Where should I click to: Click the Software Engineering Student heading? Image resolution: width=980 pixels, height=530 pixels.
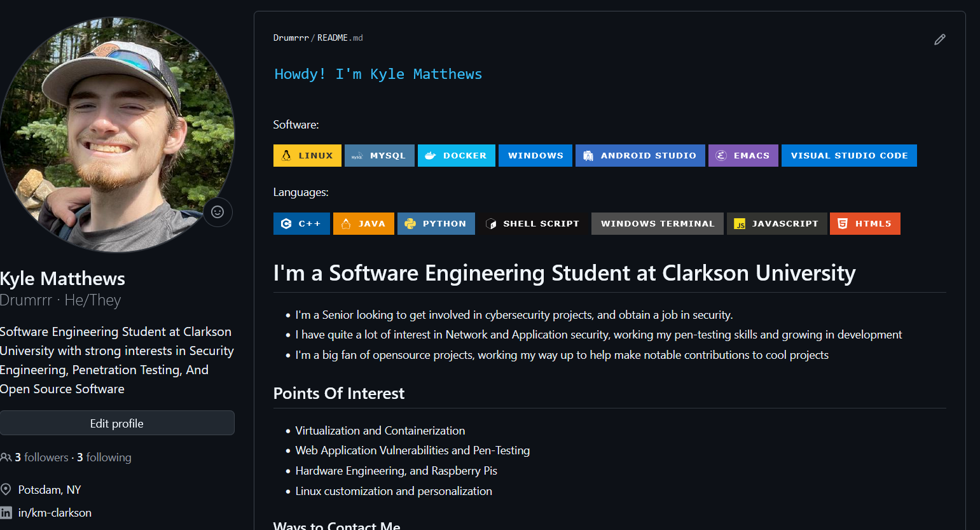pos(564,273)
